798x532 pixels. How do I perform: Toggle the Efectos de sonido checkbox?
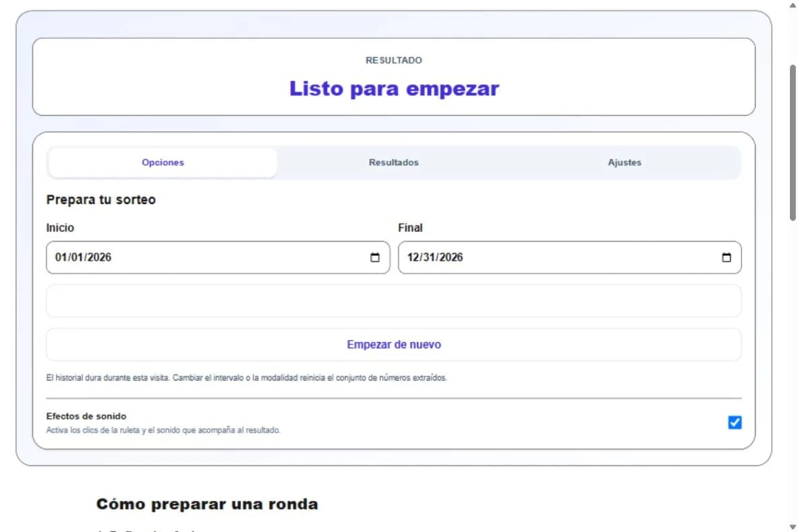pyautogui.click(x=735, y=422)
